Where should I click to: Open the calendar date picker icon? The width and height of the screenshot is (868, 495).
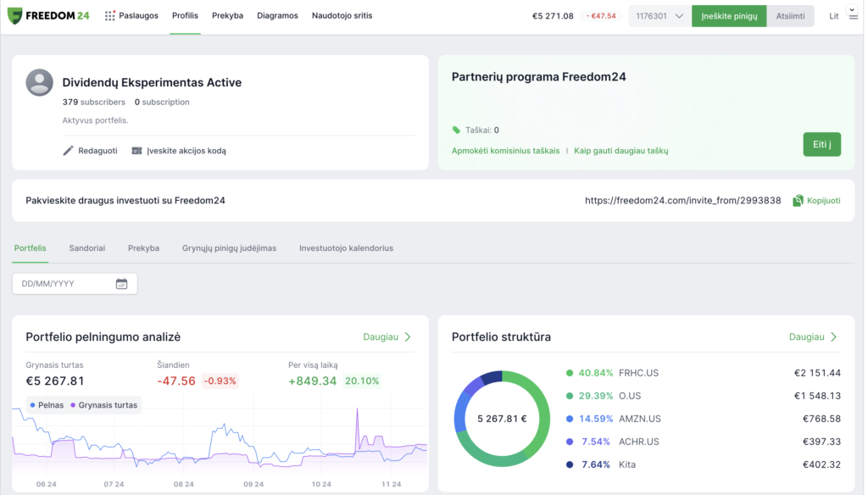[121, 283]
